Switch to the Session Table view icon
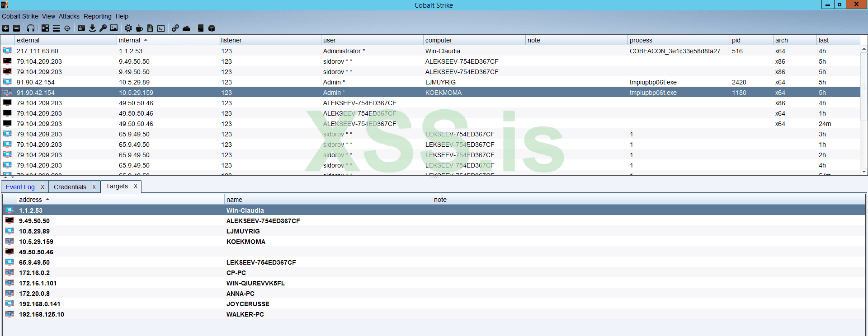The width and height of the screenshot is (868, 336). (x=56, y=28)
